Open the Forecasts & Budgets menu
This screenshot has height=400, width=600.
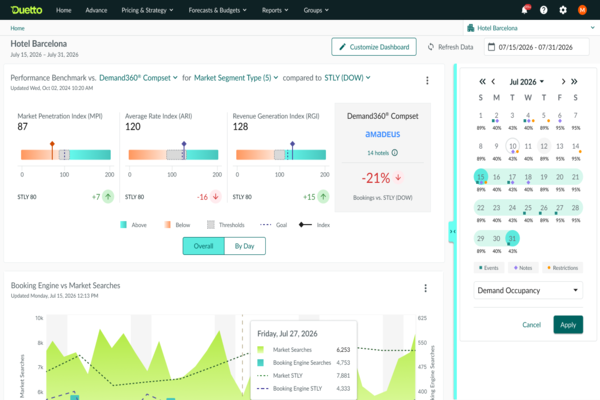pos(231,10)
